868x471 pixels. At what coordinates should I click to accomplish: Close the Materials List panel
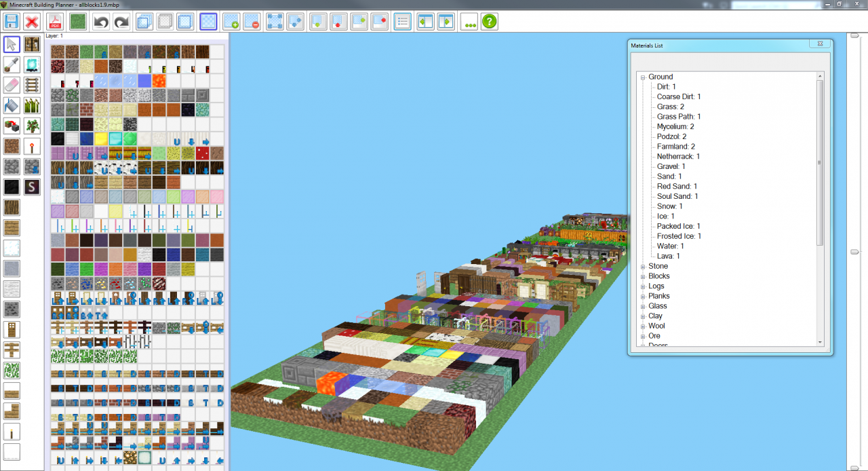[819, 44]
